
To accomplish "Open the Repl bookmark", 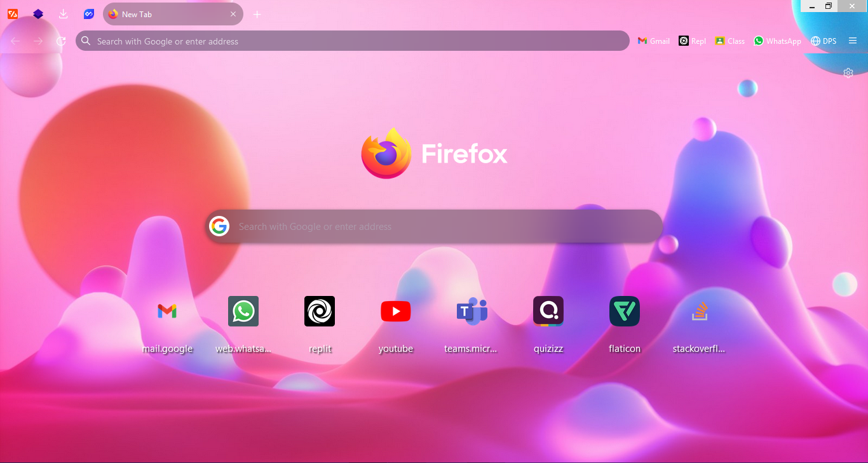I will tap(693, 41).
